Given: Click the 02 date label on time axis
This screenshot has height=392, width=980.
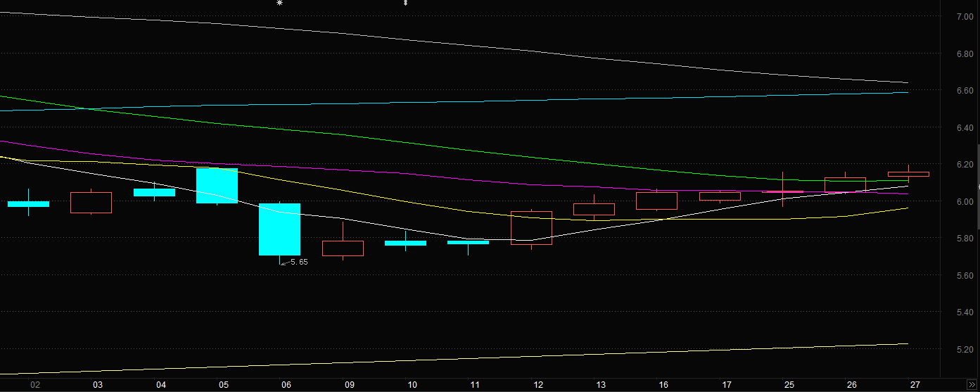Looking at the screenshot, I should point(34,385).
